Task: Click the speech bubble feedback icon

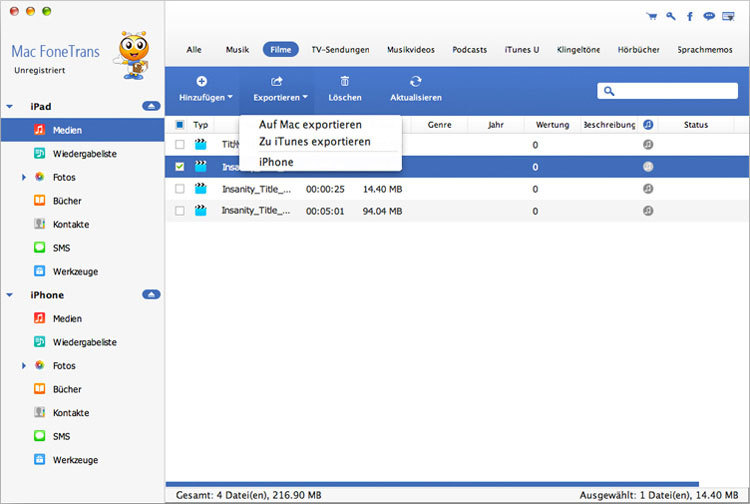Action: coord(709,16)
